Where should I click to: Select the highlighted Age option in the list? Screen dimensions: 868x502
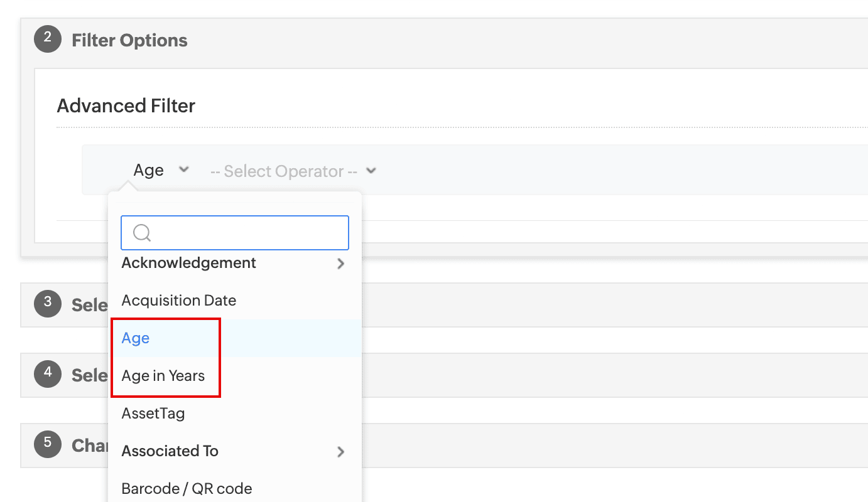click(x=136, y=338)
